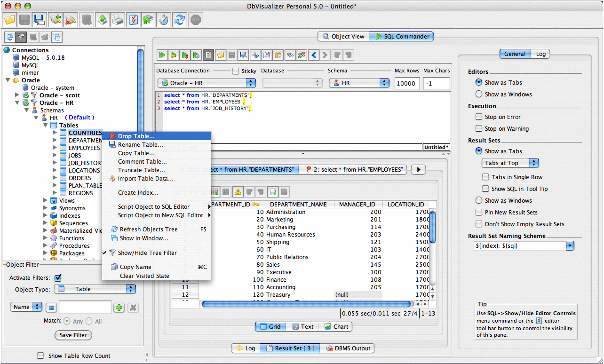Image resolution: width=604 pixels, height=364 pixels.
Task: Open the Tabs at Top dropdown
Action: coord(510,163)
